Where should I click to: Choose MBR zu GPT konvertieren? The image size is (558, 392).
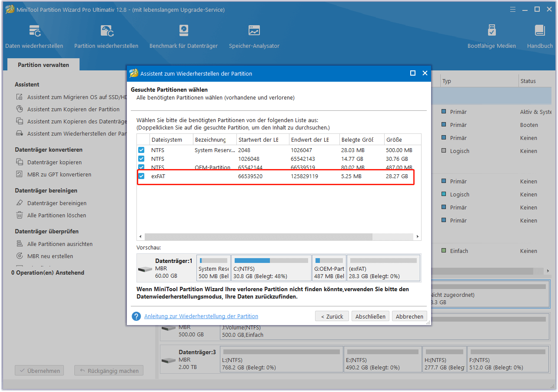pyautogui.click(x=54, y=174)
